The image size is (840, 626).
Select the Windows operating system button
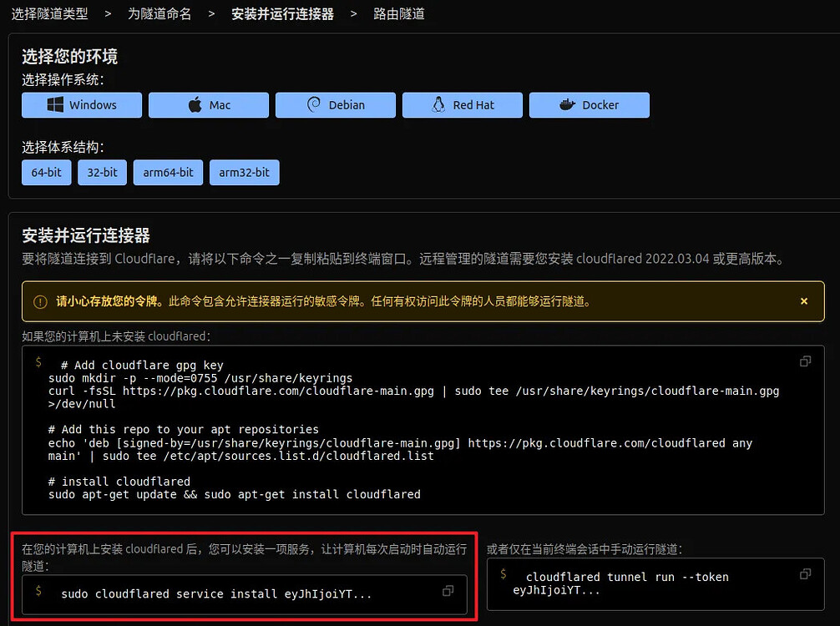(82, 105)
